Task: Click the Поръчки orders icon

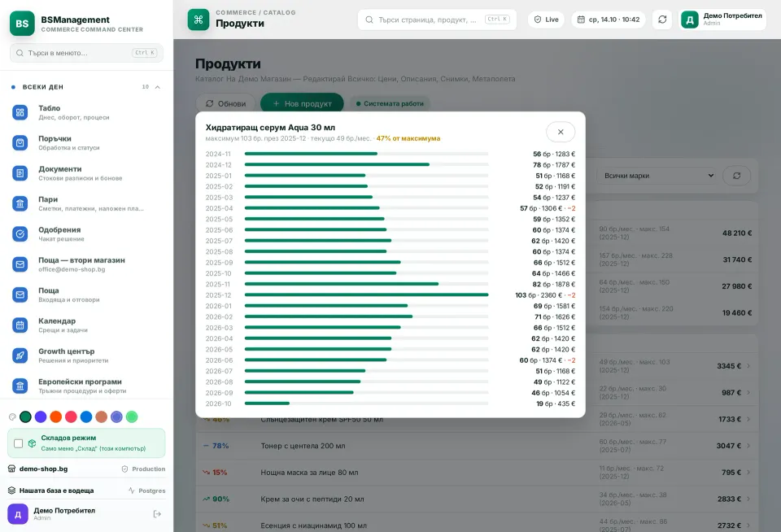Action: (x=20, y=143)
